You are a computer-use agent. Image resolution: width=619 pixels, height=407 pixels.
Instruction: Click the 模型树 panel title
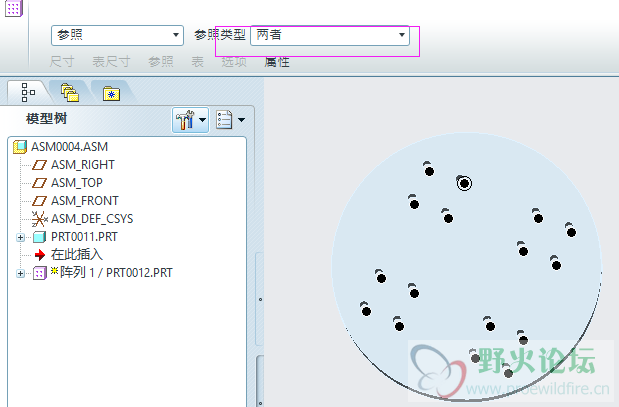pos(46,118)
